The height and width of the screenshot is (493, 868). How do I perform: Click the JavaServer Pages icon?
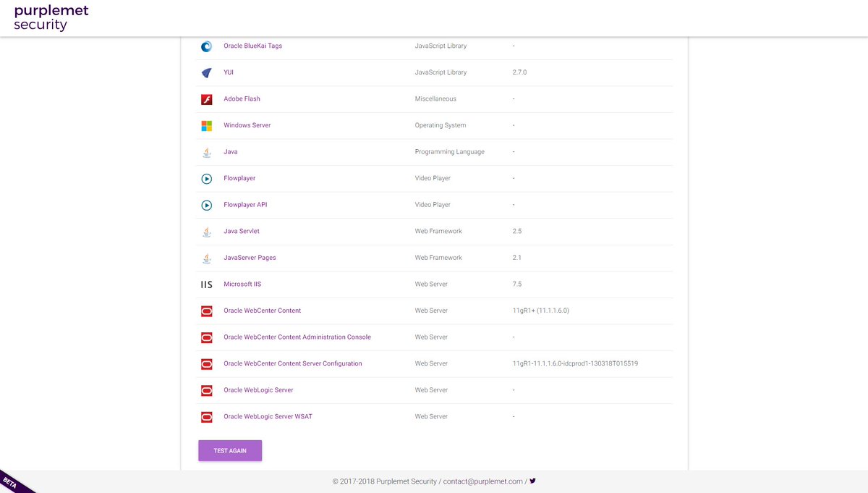coord(206,258)
